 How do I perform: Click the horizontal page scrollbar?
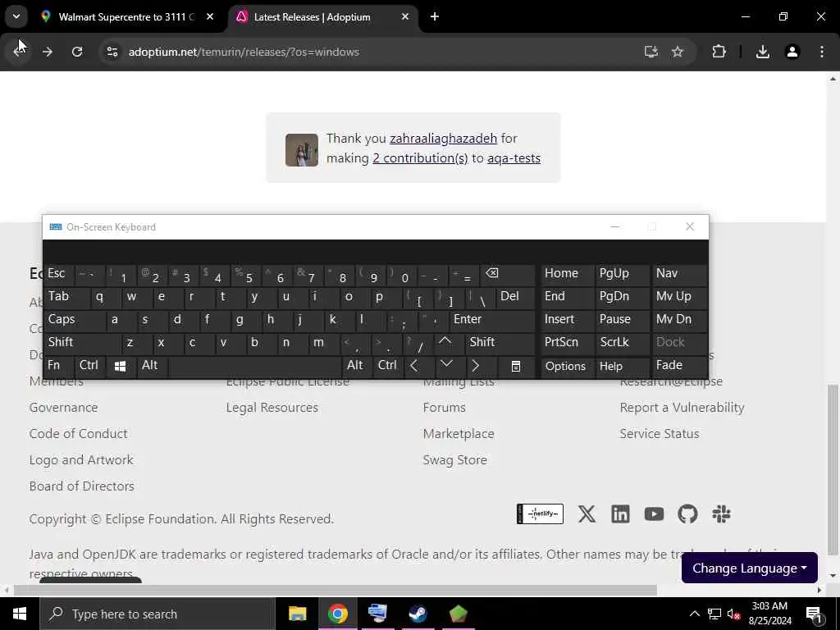point(336,590)
